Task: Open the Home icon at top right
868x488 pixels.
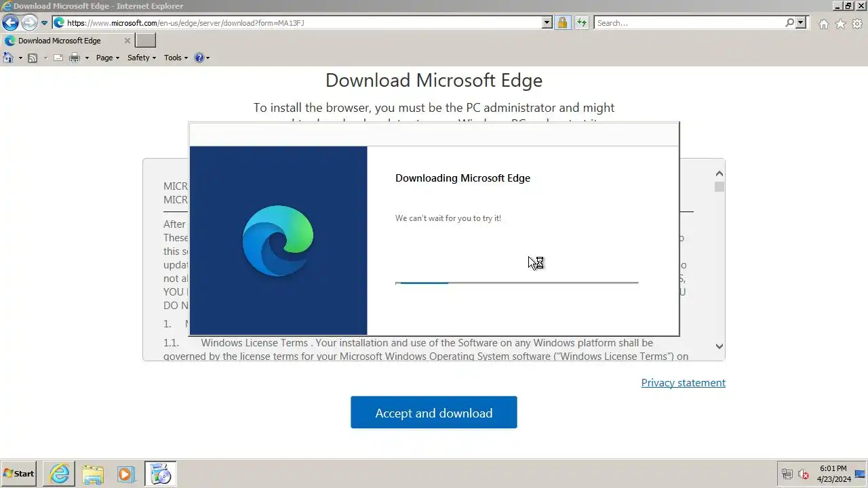Action: [x=823, y=24]
